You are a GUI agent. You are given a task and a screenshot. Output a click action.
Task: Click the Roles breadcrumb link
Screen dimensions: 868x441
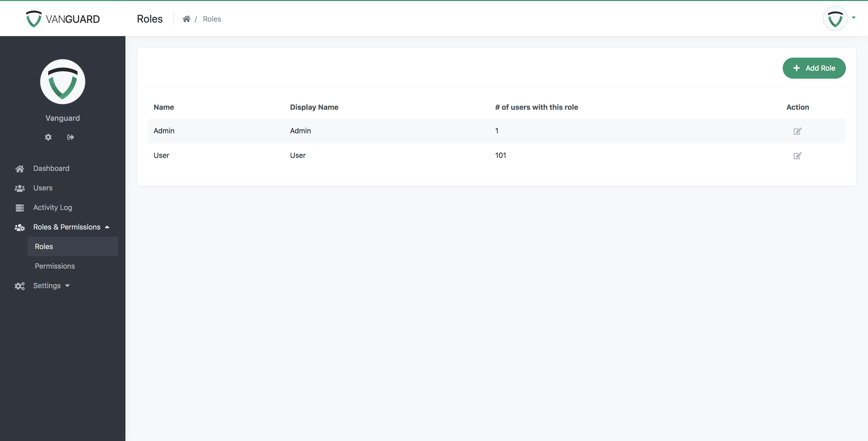(x=212, y=19)
